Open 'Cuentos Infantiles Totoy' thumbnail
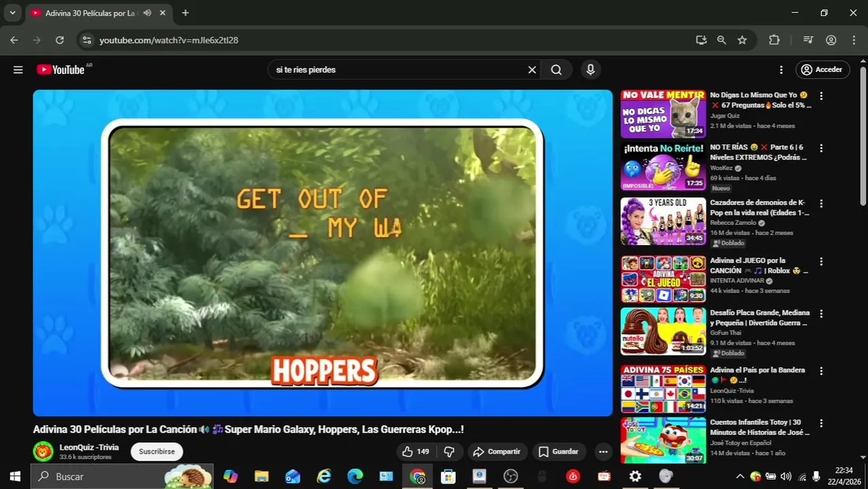This screenshot has width=868, height=489. tap(663, 441)
